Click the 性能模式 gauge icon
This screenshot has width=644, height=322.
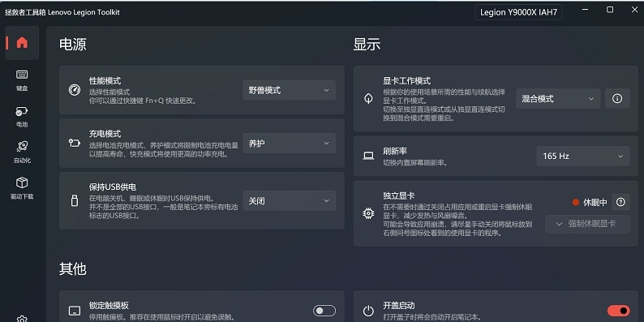[x=75, y=90]
